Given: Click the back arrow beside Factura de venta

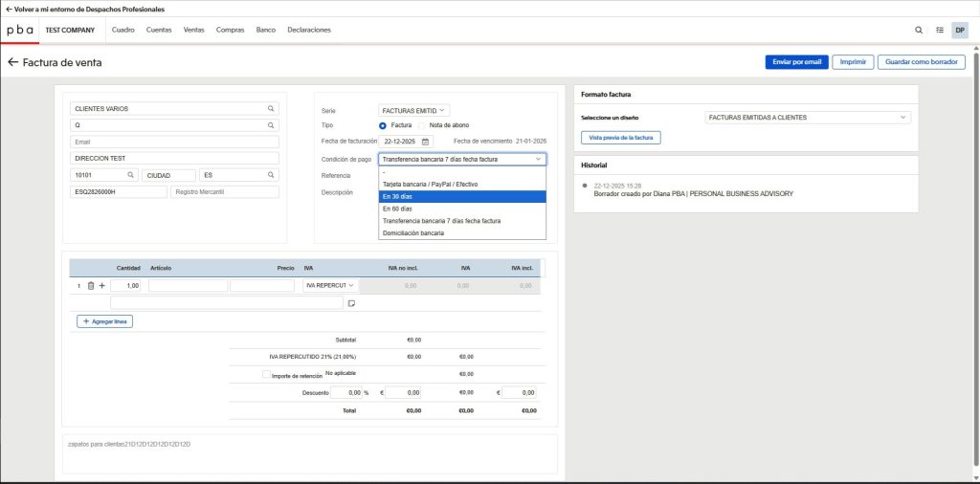Looking at the screenshot, I should 13,62.
